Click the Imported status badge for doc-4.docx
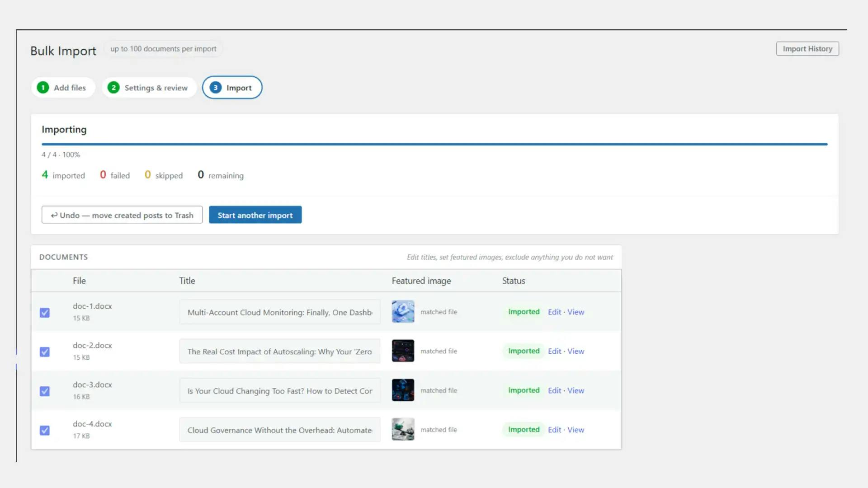The height and width of the screenshot is (488, 868). click(x=524, y=430)
